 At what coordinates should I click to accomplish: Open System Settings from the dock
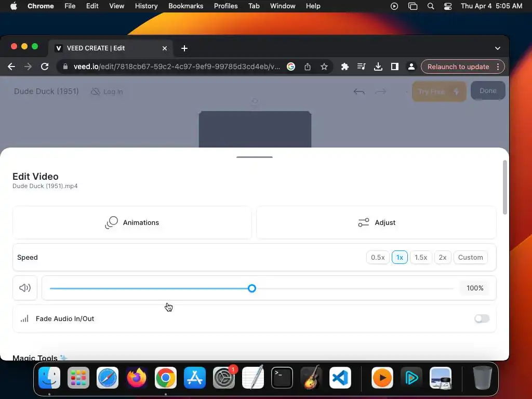(224, 378)
